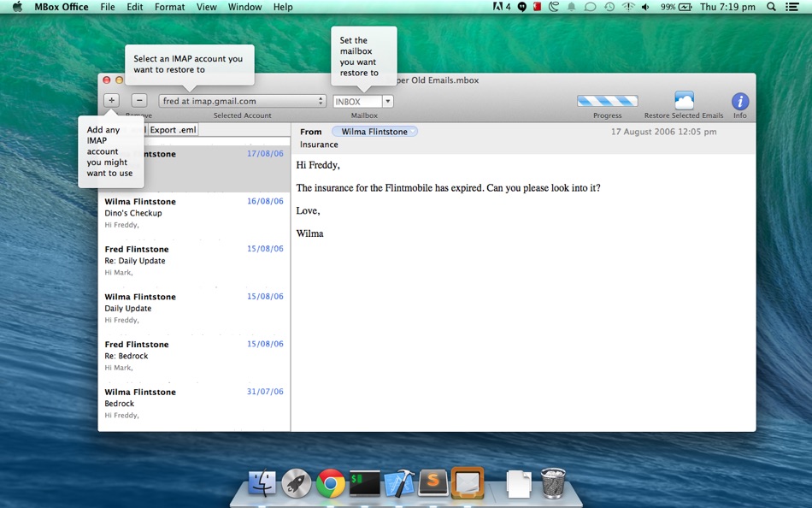Image resolution: width=812 pixels, height=508 pixels.
Task: Click the volume icon in menu bar
Action: (645, 7)
